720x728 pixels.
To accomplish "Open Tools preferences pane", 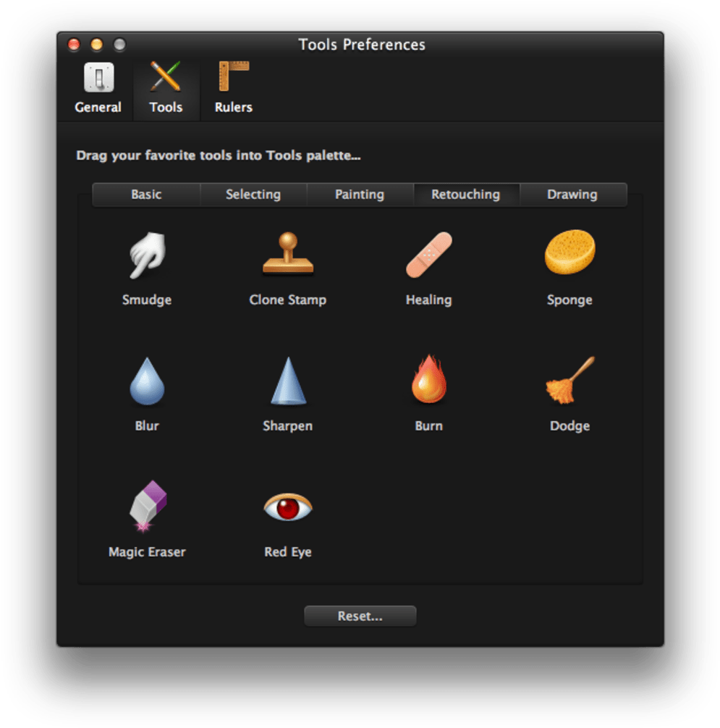I will 166,88.
